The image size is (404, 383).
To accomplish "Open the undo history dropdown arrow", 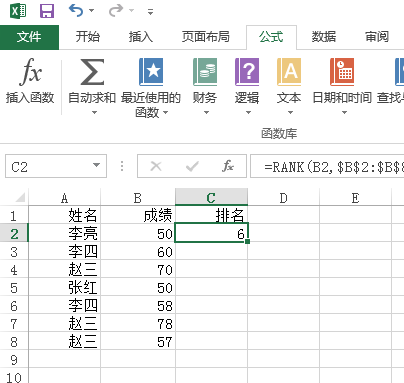I will click(x=91, y=11).
